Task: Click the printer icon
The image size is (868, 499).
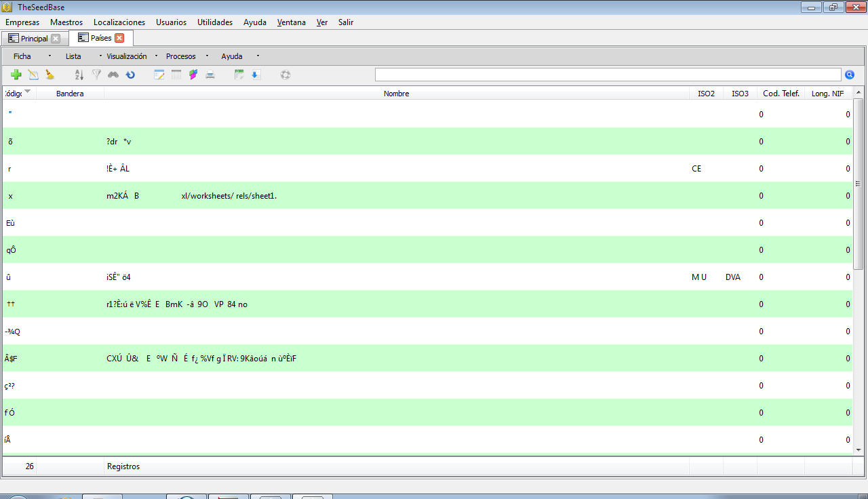Action: (x=210, y=75)
